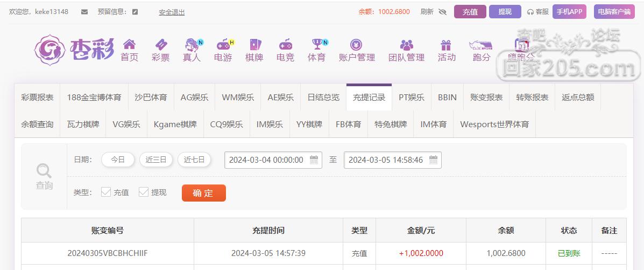The height and width of the screenshot is (270, 644).
Task: Open 体育 trophy icon
Action: 317,44
